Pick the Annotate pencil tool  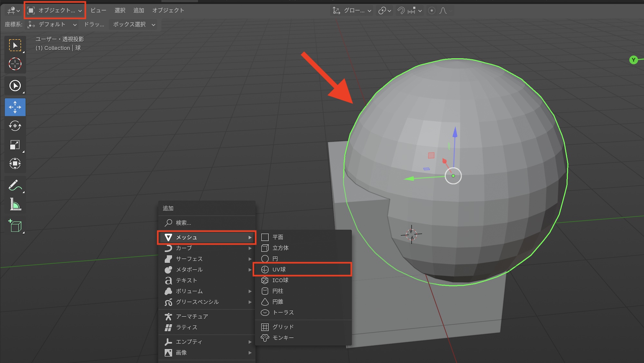(x=15, y=185)
